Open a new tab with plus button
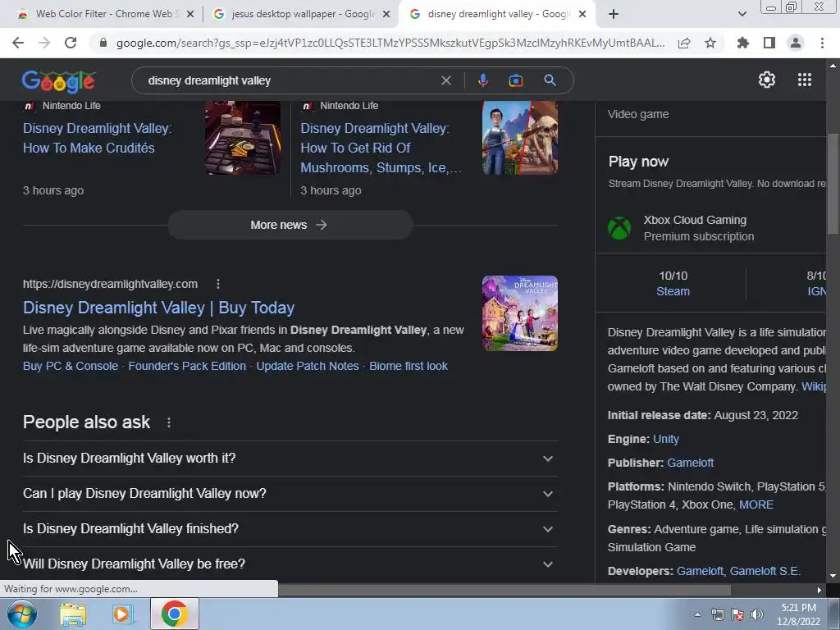This screenshot has height=630, width=840. point(614,14)
